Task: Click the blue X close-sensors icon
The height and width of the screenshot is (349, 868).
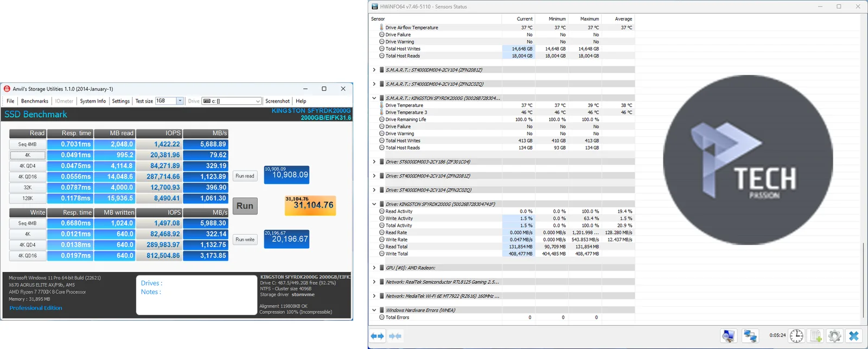Action: 854,336
